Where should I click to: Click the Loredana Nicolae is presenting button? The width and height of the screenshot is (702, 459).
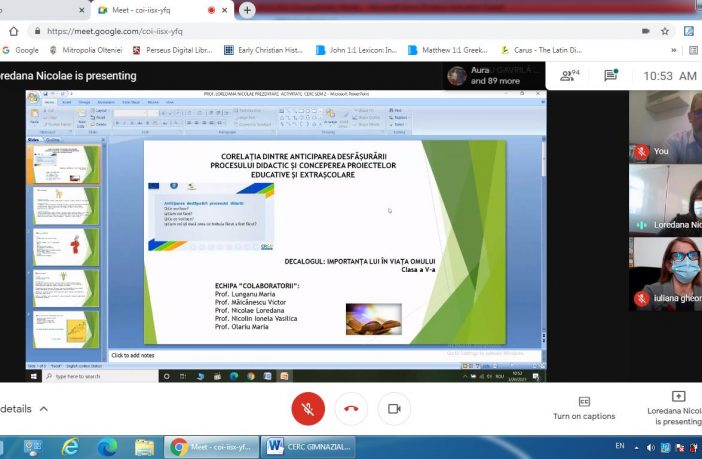tap(675, 409)
